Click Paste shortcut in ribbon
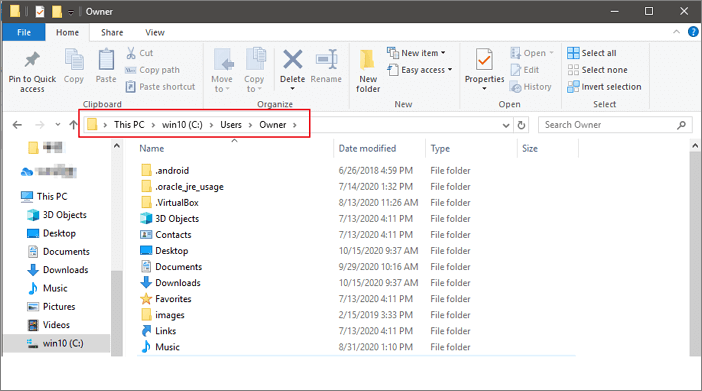The width and height of the screenshot is (702, 391). (160, 86)
